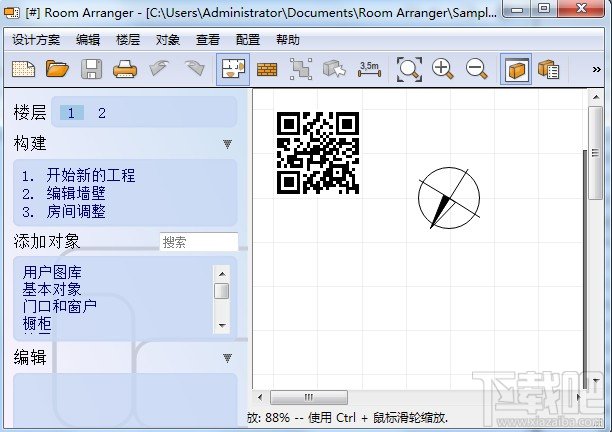Click the 房间调整 link
The width and height of the screenshot is (612, 432).
point(76,212)
